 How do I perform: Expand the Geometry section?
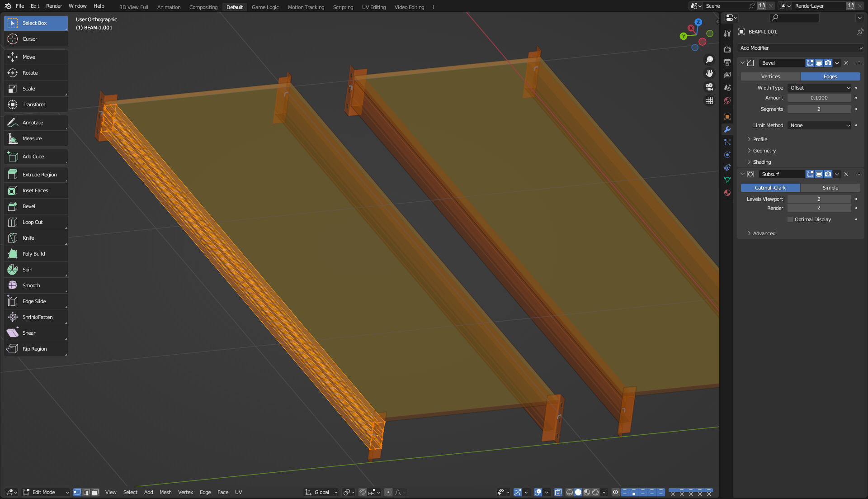764,151
